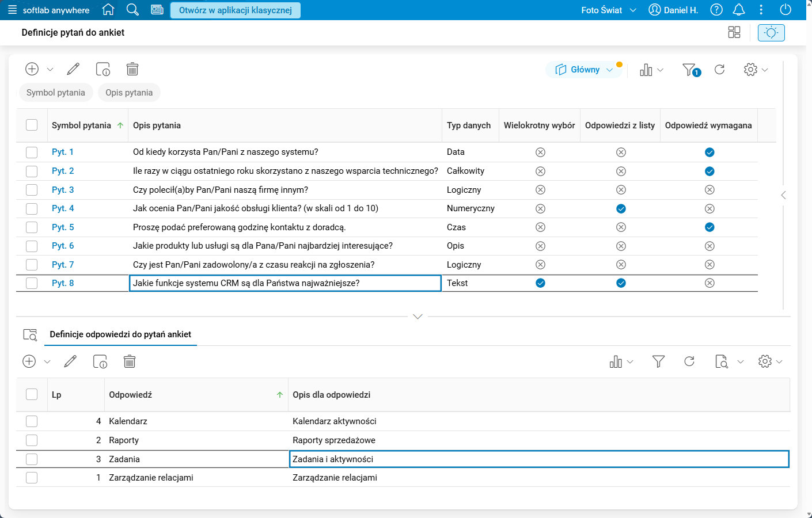Open the Foto Świat company dropdown

(x=608, y=10)
